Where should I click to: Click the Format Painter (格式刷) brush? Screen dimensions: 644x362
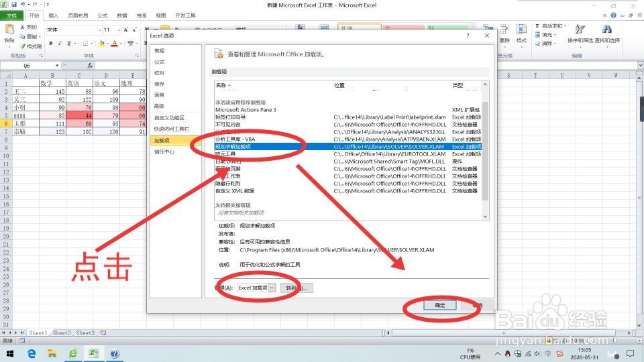[x=23, y=46]
